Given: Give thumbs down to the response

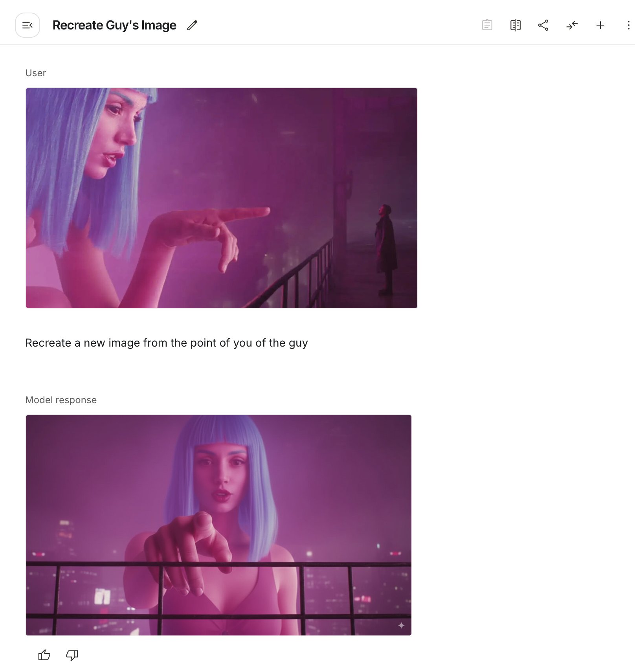Looking at the screenshot, I should click(72, 655).
